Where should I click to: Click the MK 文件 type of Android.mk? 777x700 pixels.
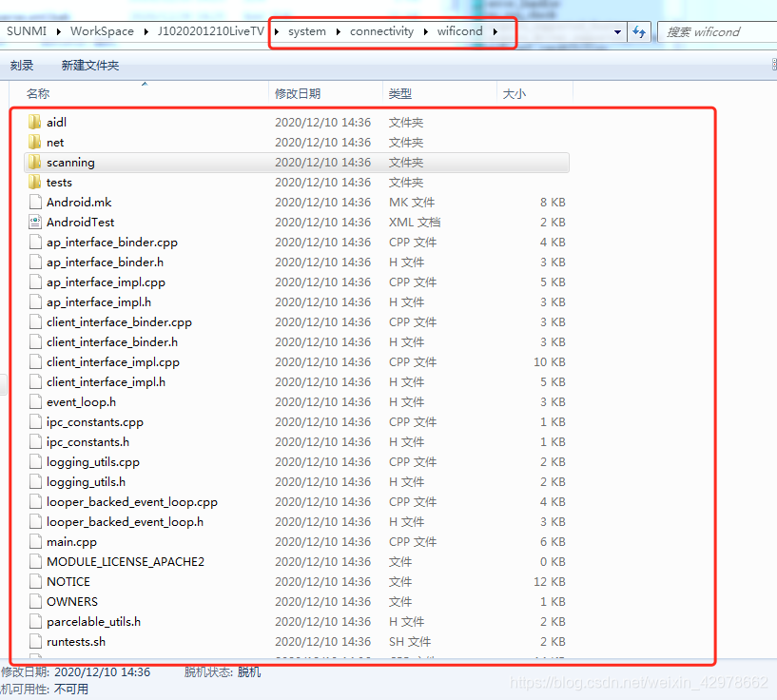412,203
